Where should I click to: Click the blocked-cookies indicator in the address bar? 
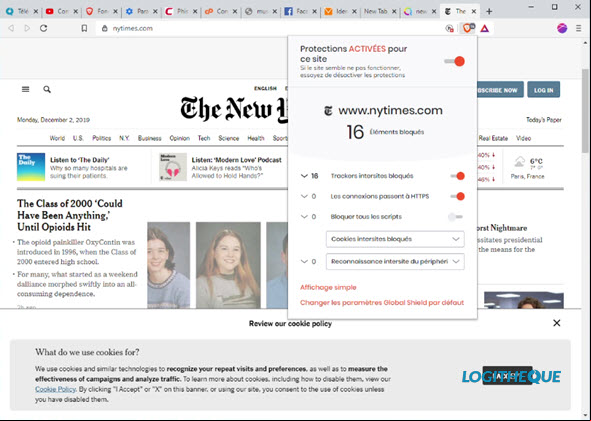tap(449, 28)
